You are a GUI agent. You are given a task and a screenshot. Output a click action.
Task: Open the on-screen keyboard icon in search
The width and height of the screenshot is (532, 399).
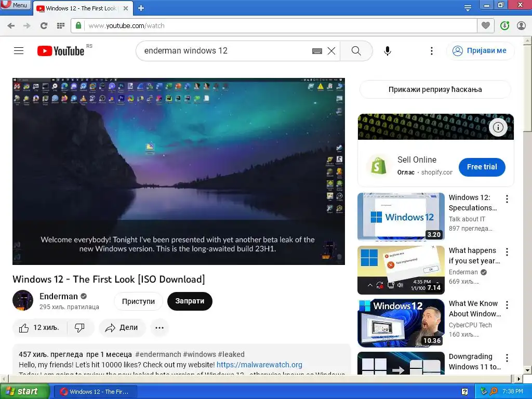(x=317, y=51)
